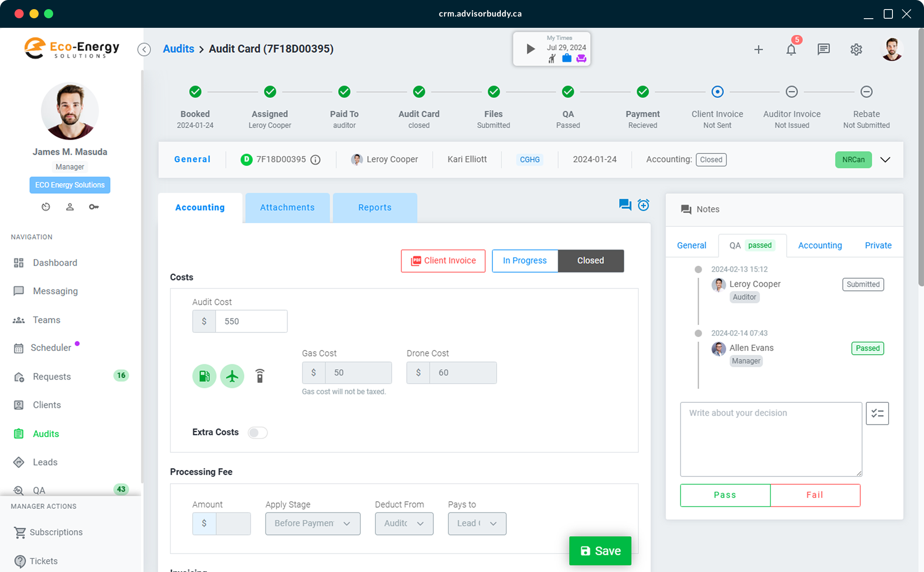Click the Client Invoice progress step marker

pos(717,92)
